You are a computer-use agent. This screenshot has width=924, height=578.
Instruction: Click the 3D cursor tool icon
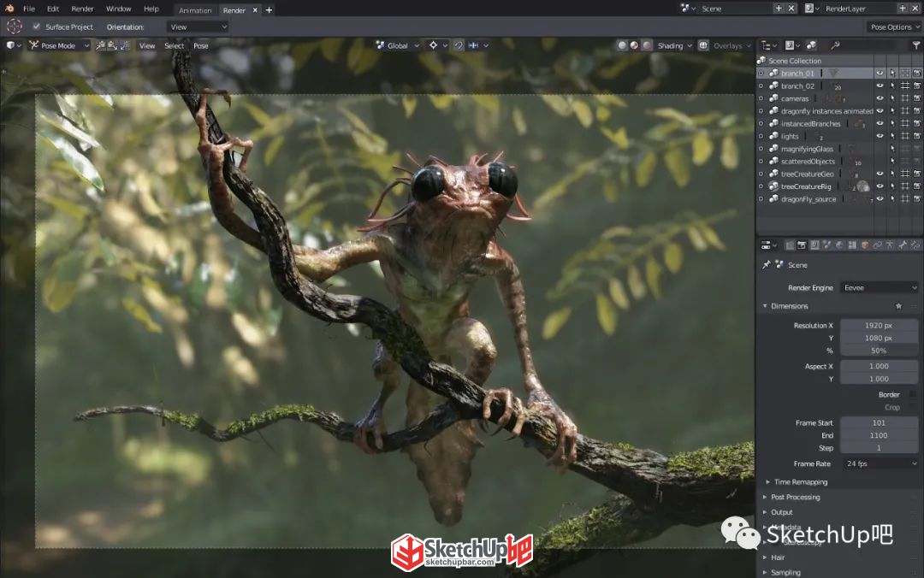(x=15, y=27)
